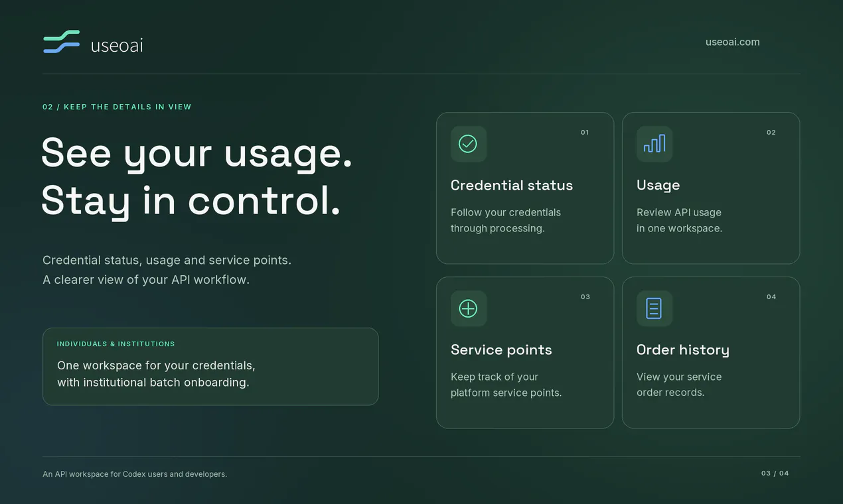The width and height of the screenshot is (843, 504).
Task: Open the "Credential status" card title
Action: 512,185
